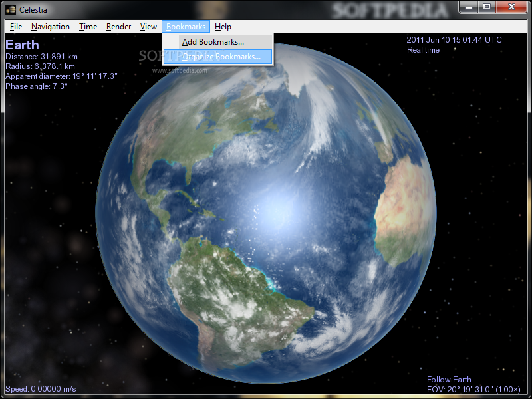Open the Help menu
Image resolution: width=532 pixels, height=399 pixels.
pos(223,27)
